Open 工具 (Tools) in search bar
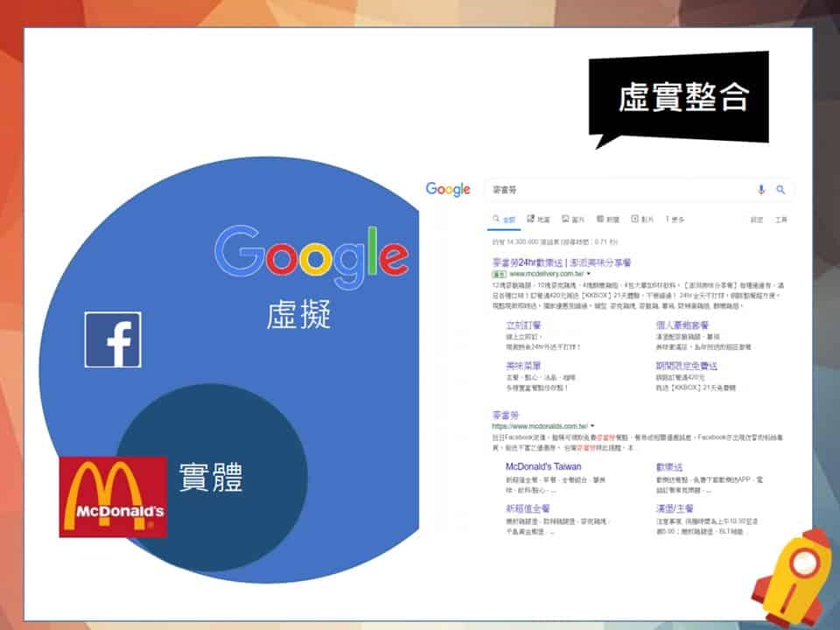This screenshot has height=630, width=840. (781, 220)
